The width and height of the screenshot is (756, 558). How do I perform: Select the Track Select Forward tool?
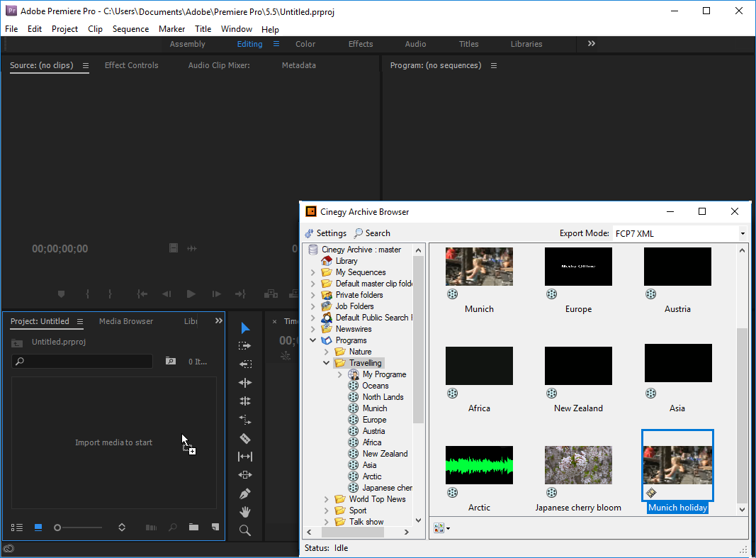[245, 346]
